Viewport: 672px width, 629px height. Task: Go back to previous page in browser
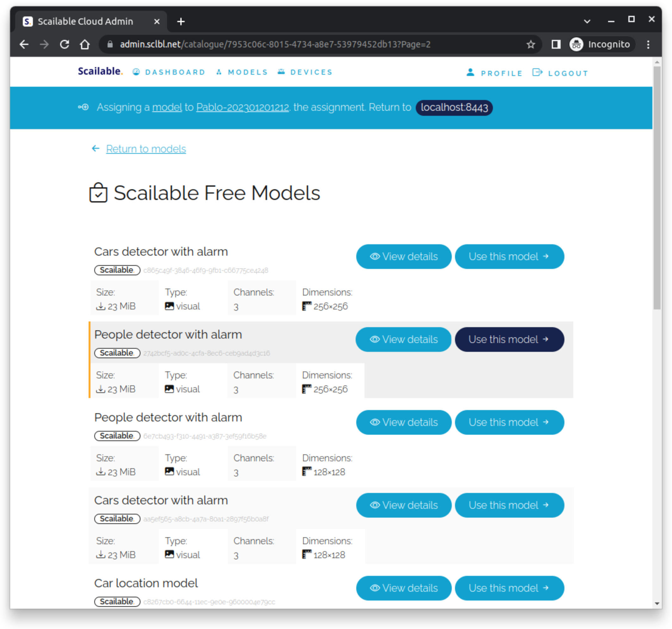24,44
